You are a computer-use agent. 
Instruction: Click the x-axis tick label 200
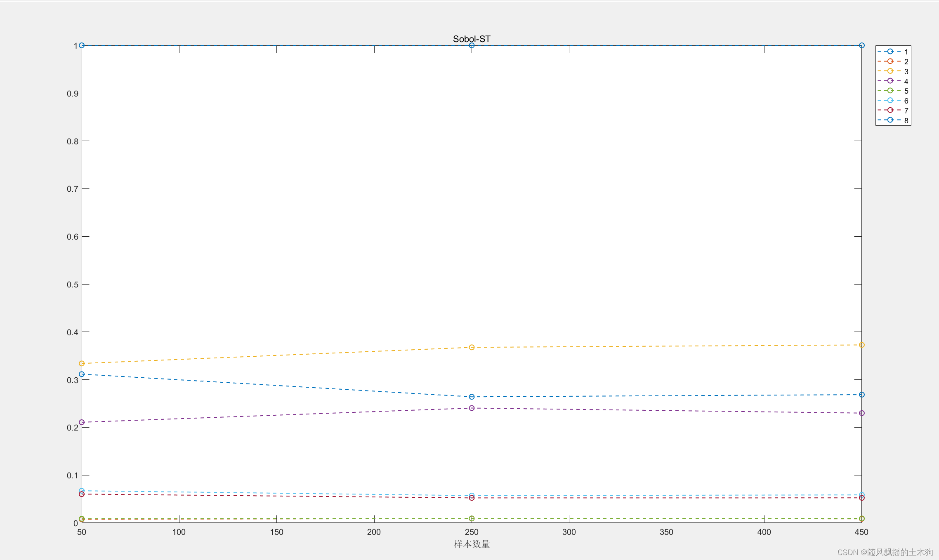(374, 532)
